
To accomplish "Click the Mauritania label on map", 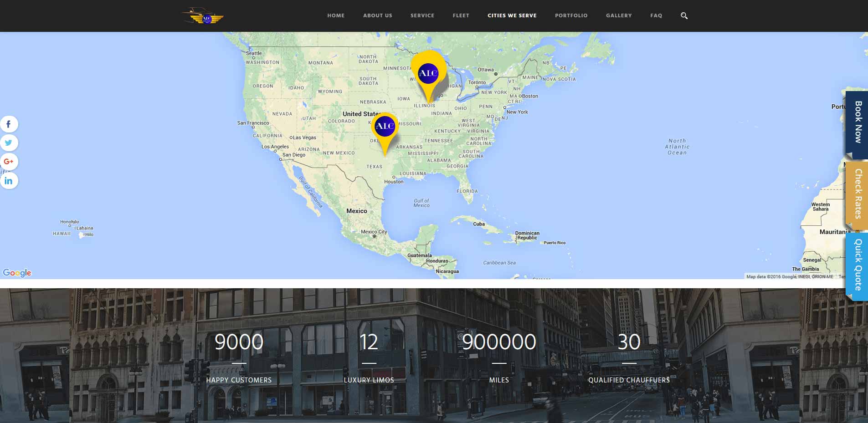I will pos(835,232).
